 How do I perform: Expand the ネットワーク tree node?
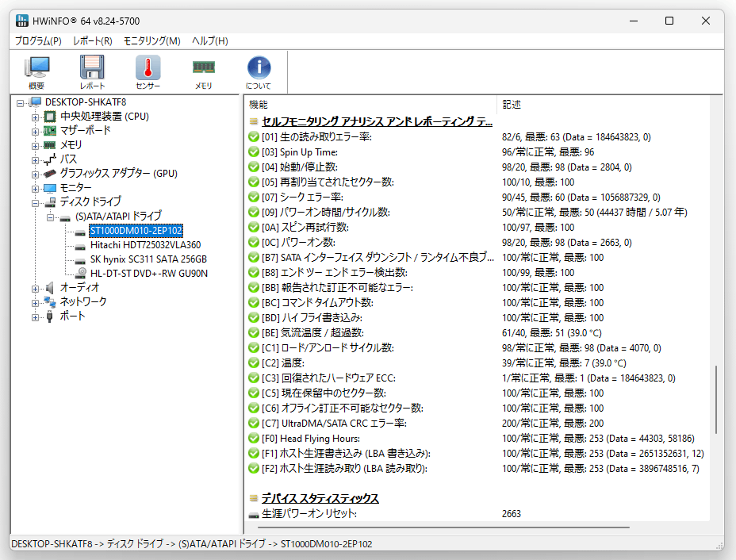35,303
